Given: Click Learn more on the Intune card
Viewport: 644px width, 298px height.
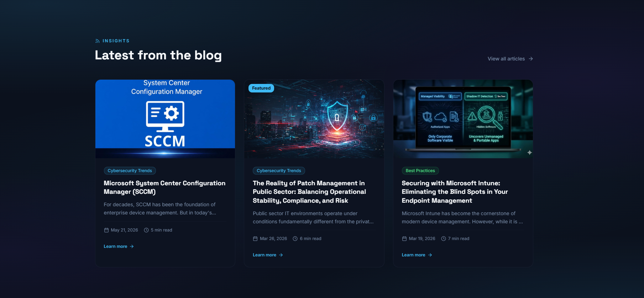Looking at the screenshot, I should [x=417, y=255].
